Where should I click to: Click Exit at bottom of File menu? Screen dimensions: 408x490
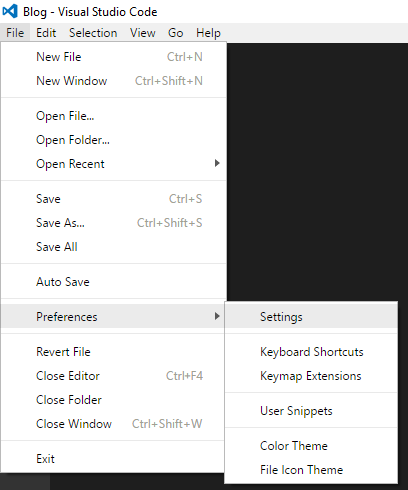pos(114,459)
